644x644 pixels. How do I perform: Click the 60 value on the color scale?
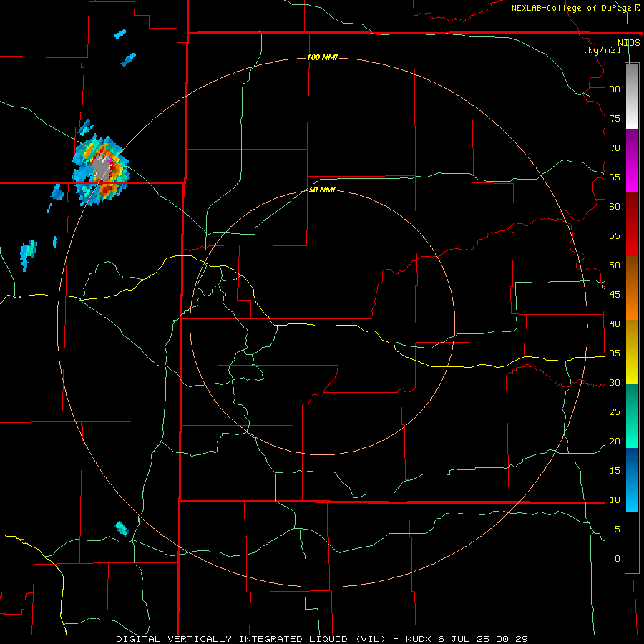615,207
